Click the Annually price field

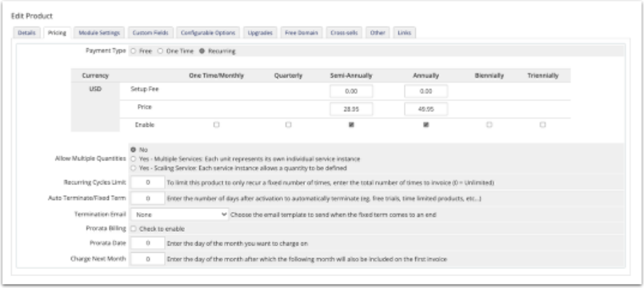(x=426, y=110)
